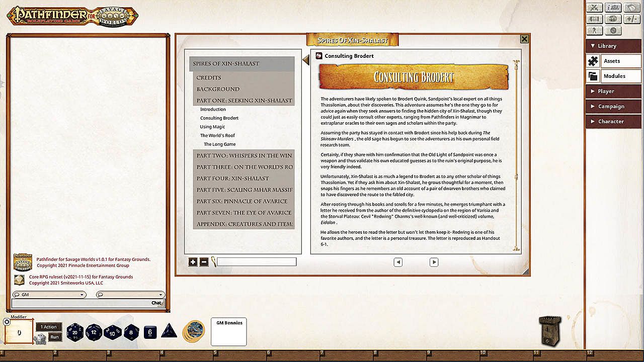Expand Part Four: Xin-Shalast chapter
Image resolution: width=644 pixels, height=362 pixels.
click(x=244, y=178)
